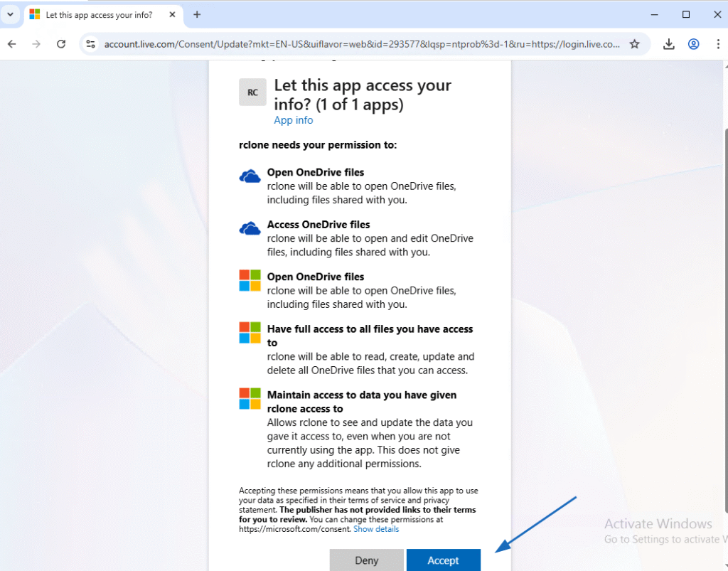Bookmark this page with star icon
This screenshot has width=728, height=571.
[x=634, y=44]
